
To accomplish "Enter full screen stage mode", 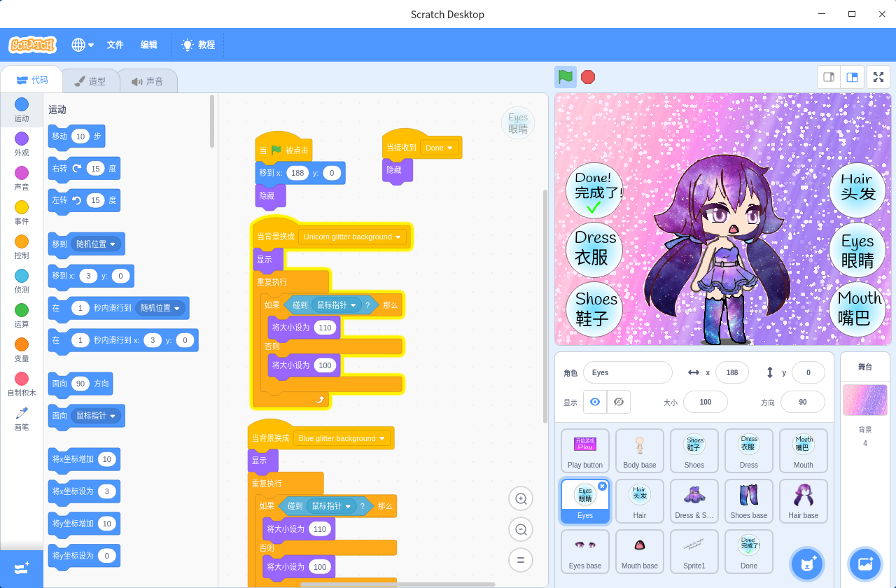I will [x=878, y=77].
